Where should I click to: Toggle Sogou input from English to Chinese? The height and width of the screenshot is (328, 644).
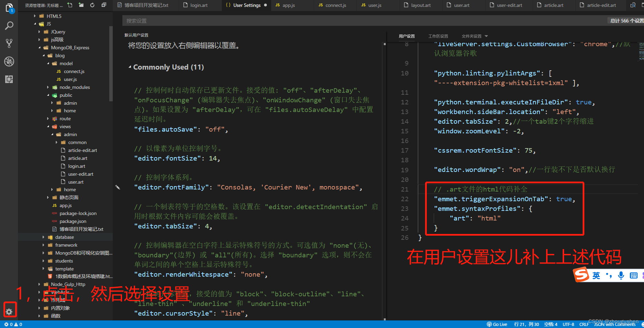click(596, 275)
